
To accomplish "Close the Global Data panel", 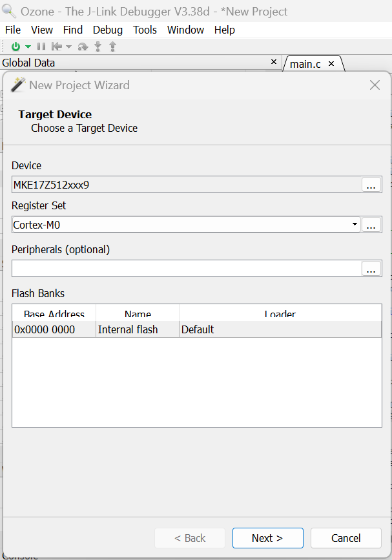I will tap(274, 63).
